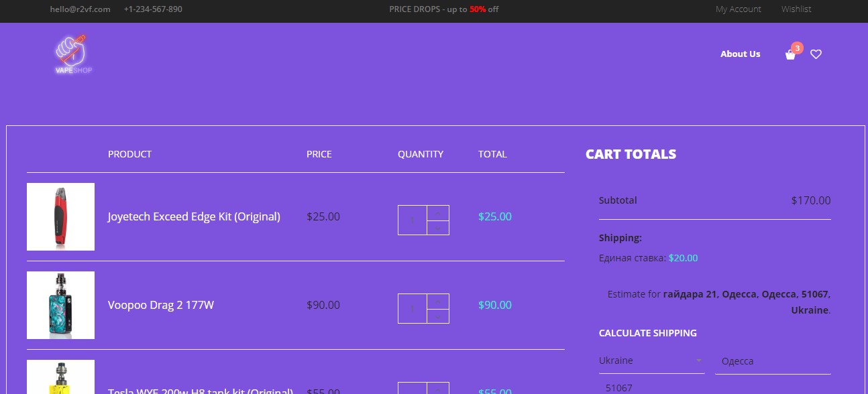
Task: Open the shopping cart icon
Action: pyautogui.click(x=790, y=54)
